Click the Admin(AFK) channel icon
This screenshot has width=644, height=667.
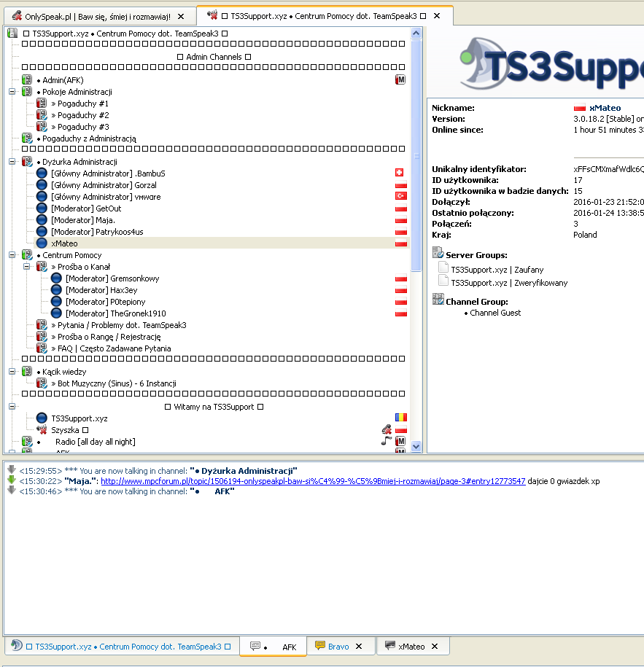(x=27, y=80)
